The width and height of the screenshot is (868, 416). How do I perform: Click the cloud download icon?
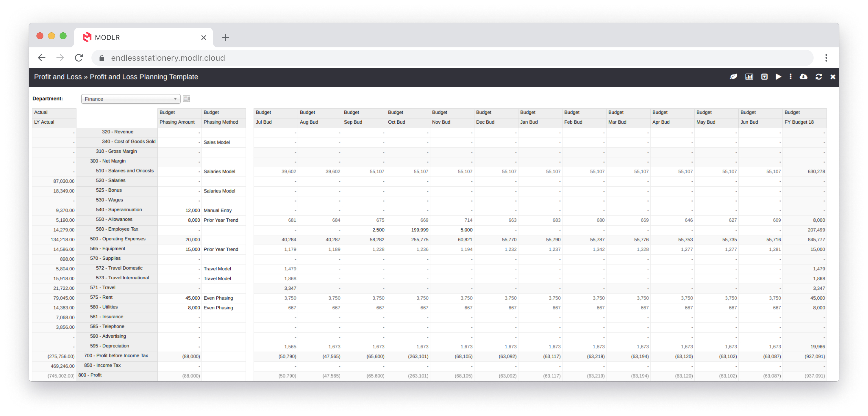click(804, 77)
